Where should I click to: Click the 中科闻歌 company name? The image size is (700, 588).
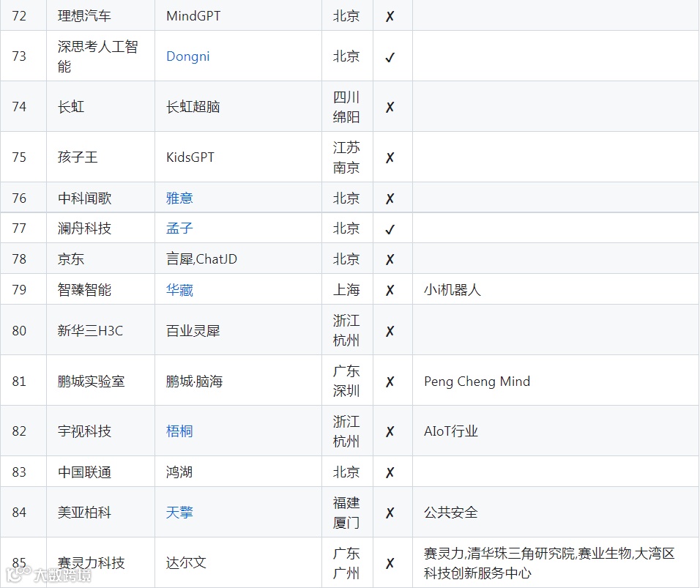84,198
